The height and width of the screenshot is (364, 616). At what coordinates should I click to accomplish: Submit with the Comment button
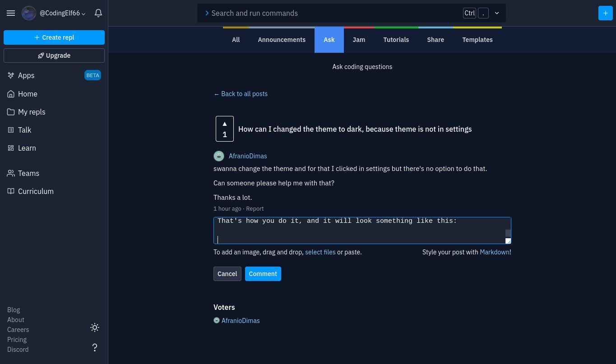(x=263, y=274)
